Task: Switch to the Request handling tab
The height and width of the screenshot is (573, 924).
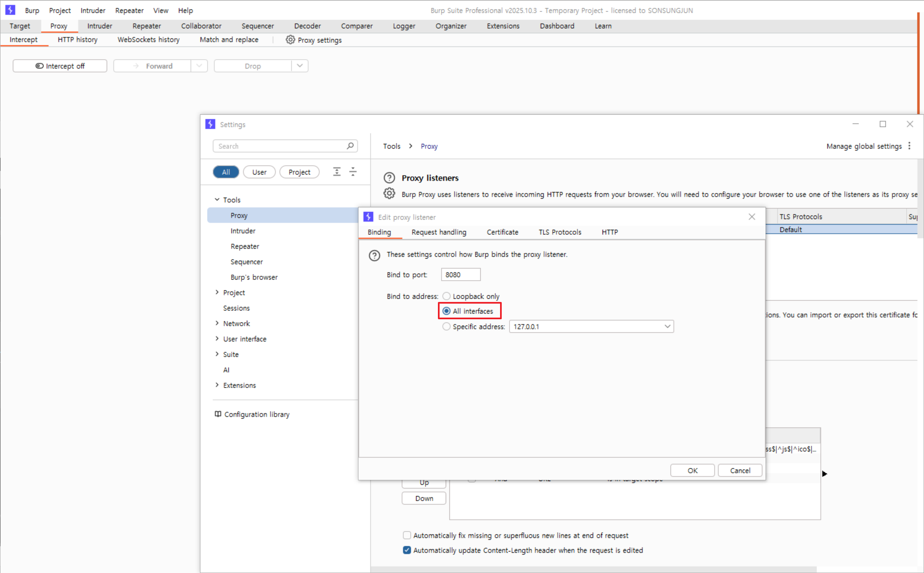Action: pos(439,232)
